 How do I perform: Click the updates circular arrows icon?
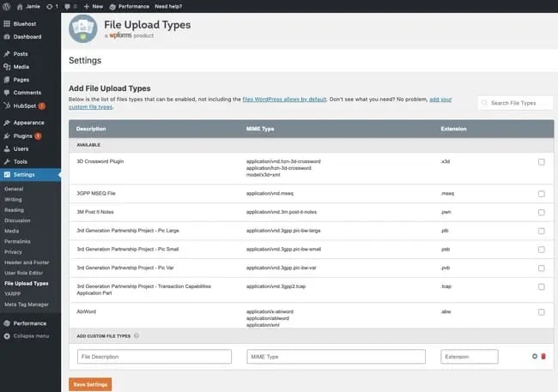[50, 7]
